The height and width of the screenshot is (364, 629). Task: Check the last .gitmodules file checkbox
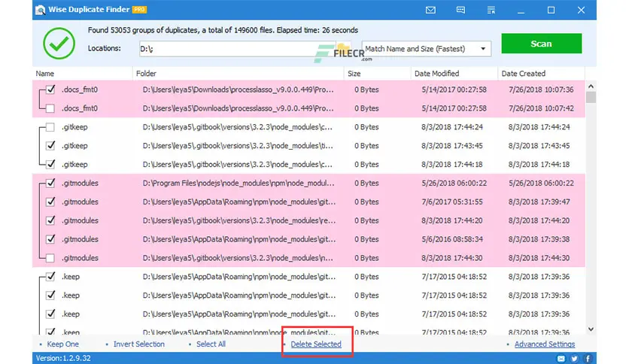point(50,258)
